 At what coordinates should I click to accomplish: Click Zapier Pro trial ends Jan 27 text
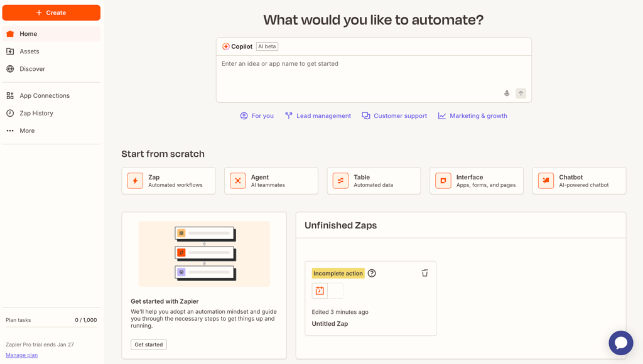click(40, 345)
